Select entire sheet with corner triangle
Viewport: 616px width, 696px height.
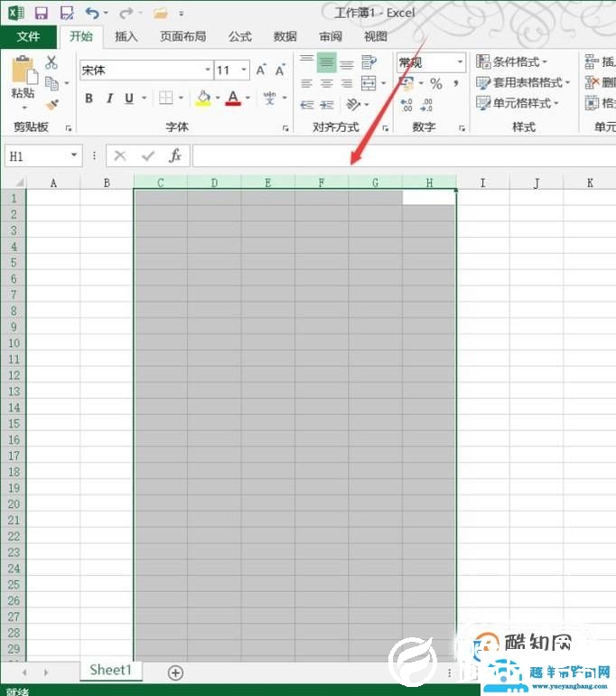point(18,183)
